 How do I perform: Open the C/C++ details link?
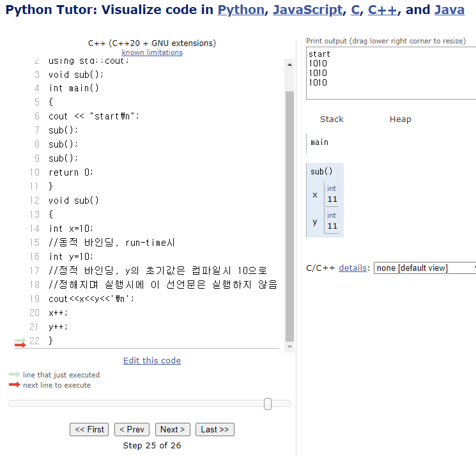point(353,268)
